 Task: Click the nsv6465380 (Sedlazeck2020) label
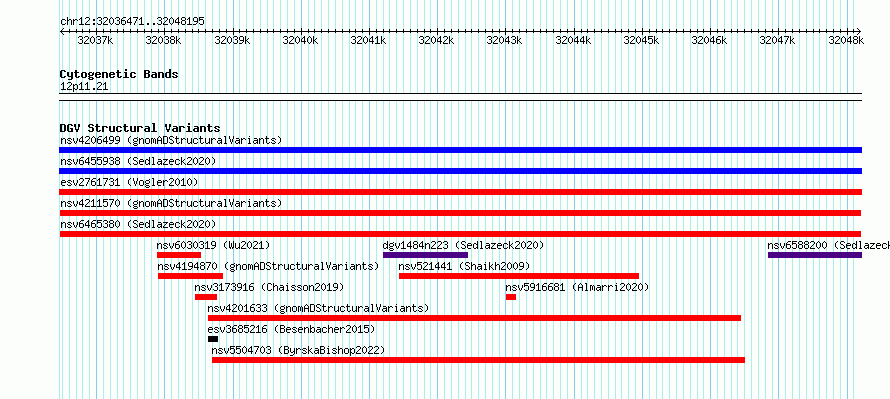(138, 224)
